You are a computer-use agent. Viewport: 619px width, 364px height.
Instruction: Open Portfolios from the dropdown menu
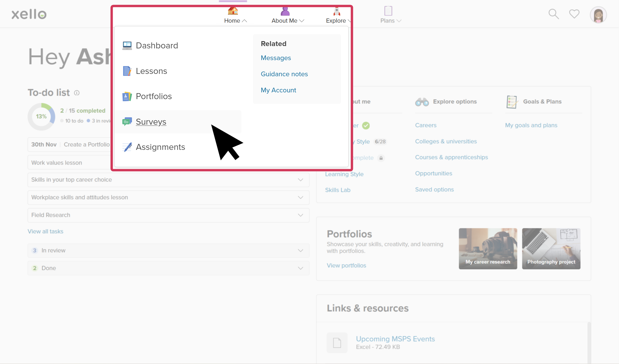click(x=154, y=96)
